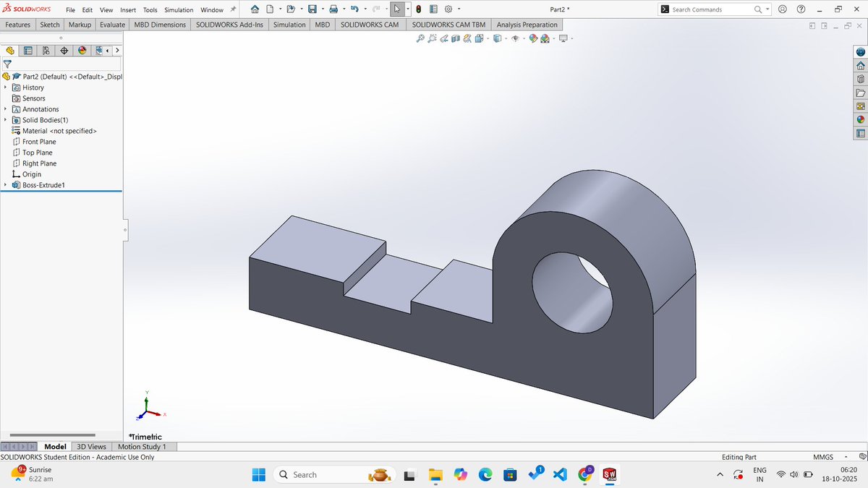868x488 pixels.
Task: Open SOLIDWORKS Resources globe in task pane
Action: pos(860,52)
